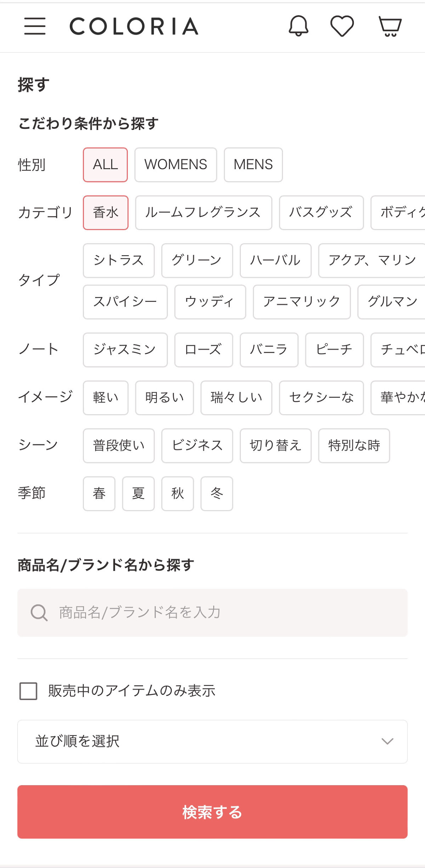View favorites heart icon

click(x=342, y=26)
